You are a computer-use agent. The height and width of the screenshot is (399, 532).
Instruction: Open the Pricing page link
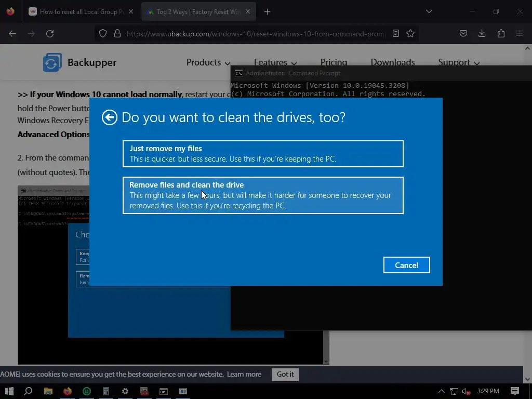(x=334, y=62)
